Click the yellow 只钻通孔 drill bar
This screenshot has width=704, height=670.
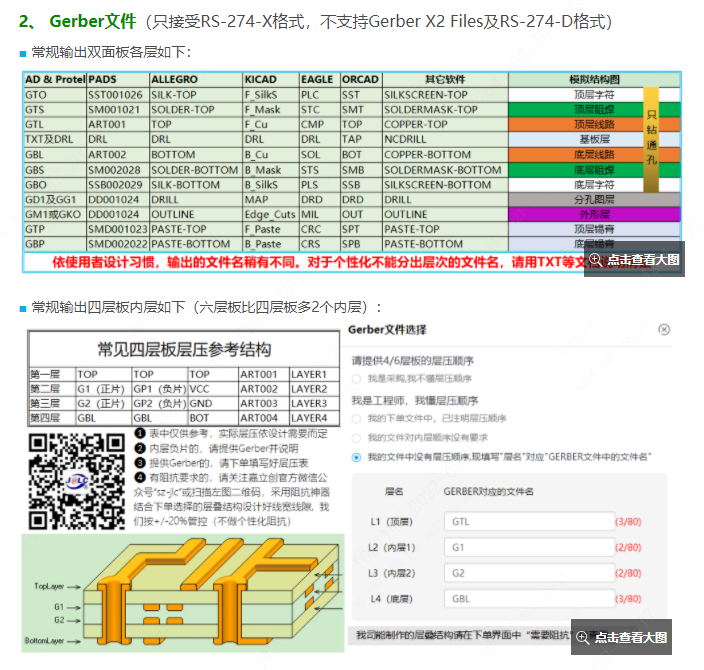[x=651, y=136]
